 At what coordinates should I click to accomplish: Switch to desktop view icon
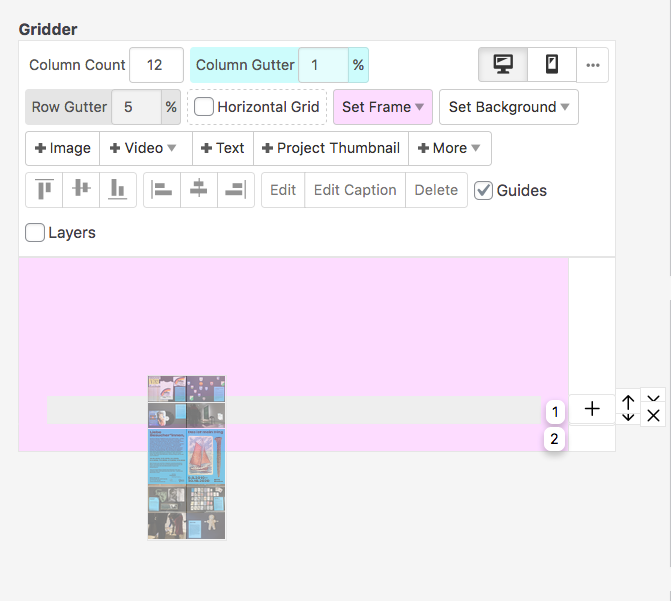[x=503, y=65]
